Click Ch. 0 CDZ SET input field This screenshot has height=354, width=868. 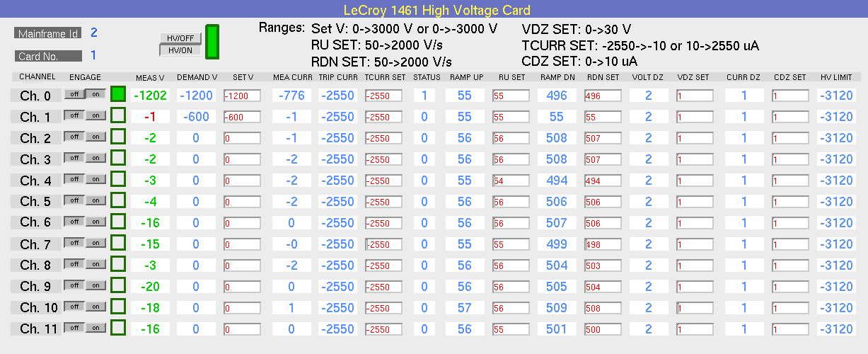point(790,96)
